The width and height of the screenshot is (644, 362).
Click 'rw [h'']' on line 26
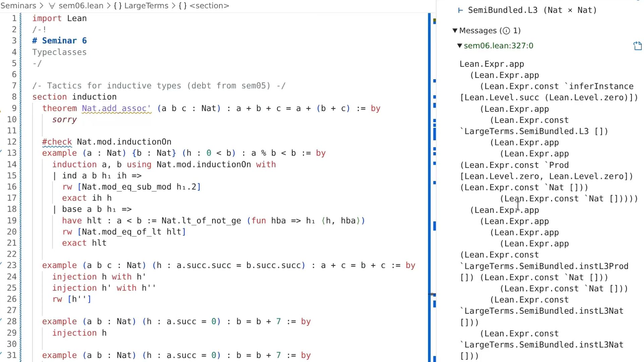tap(72, 299)
